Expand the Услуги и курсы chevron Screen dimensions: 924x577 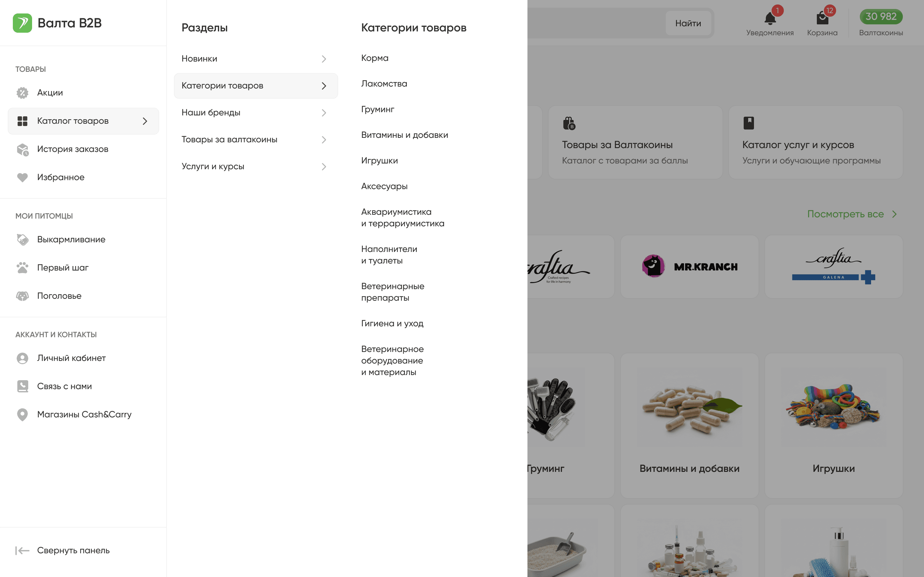[x=324, y=167]
